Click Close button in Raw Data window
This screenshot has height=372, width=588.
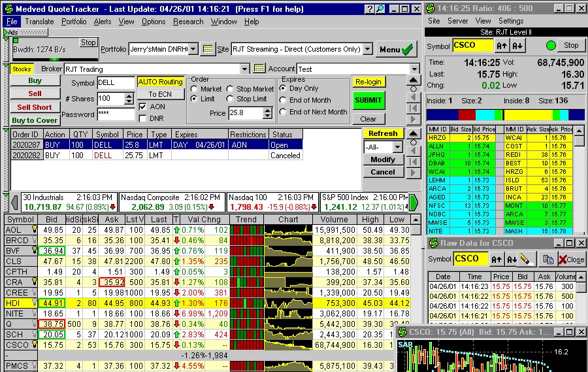571,259
